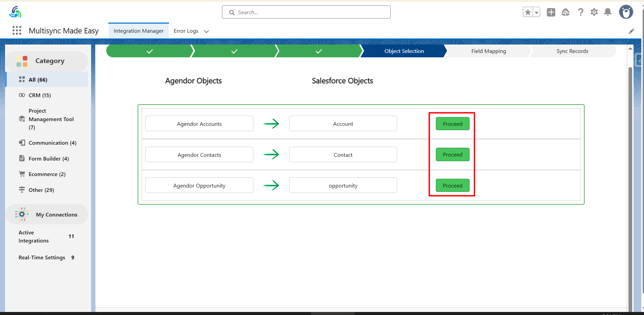This screenshot has height=315, width=644.
Task: Open the App Launcher grid icon
Action: 17,31
